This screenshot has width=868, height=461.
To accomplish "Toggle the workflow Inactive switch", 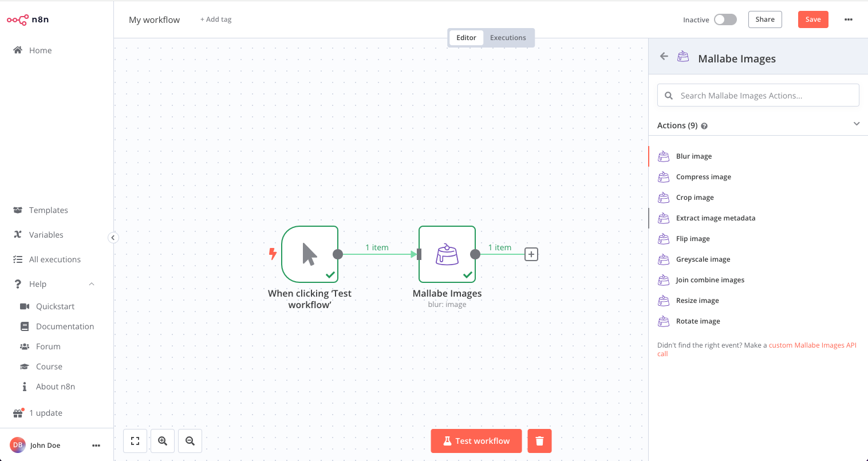I will pyautogui.click(x=725, y=19).
